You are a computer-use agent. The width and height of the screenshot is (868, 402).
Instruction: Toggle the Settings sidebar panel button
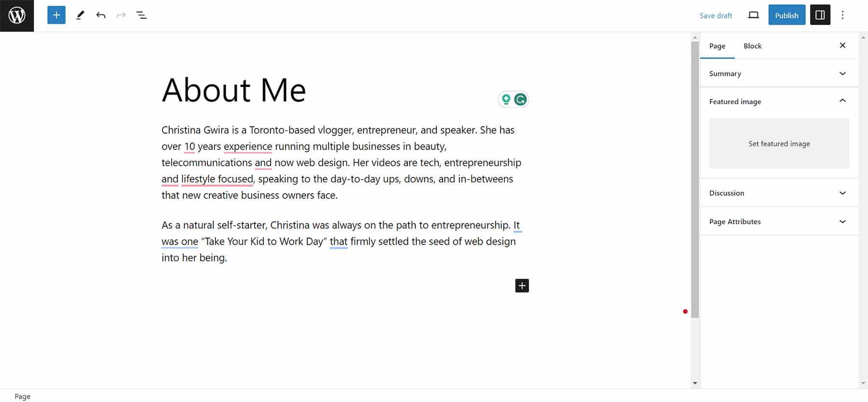point(820,15)
